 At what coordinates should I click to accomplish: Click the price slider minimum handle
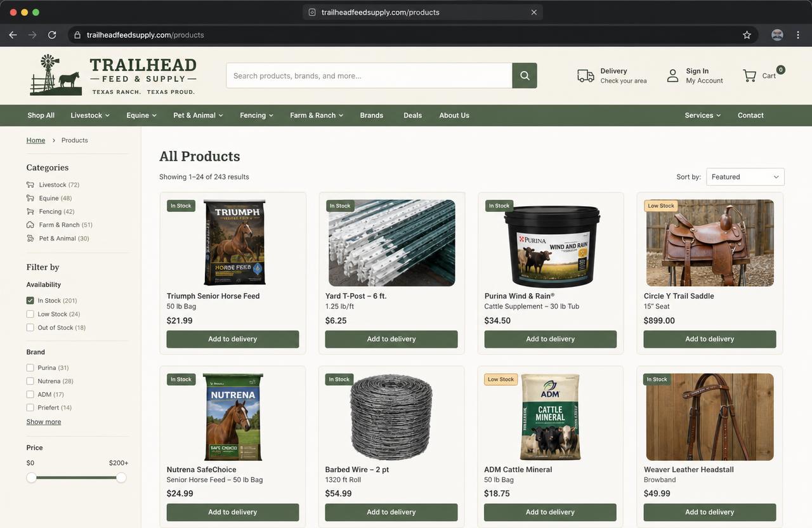[x=31, y=477]
